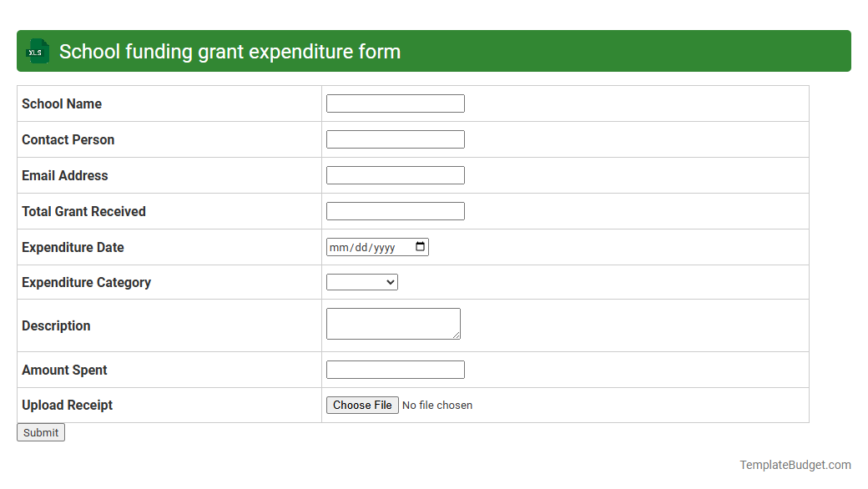The image size is (868, 489).
Task: Open the Expenditure Category dropdown
Action: (x=361, y=281)
